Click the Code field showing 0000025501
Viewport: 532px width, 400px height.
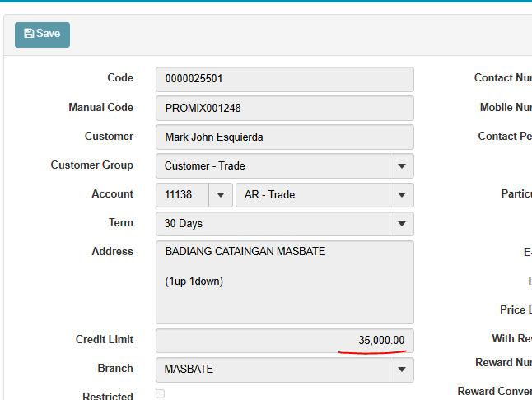point(284,79)
